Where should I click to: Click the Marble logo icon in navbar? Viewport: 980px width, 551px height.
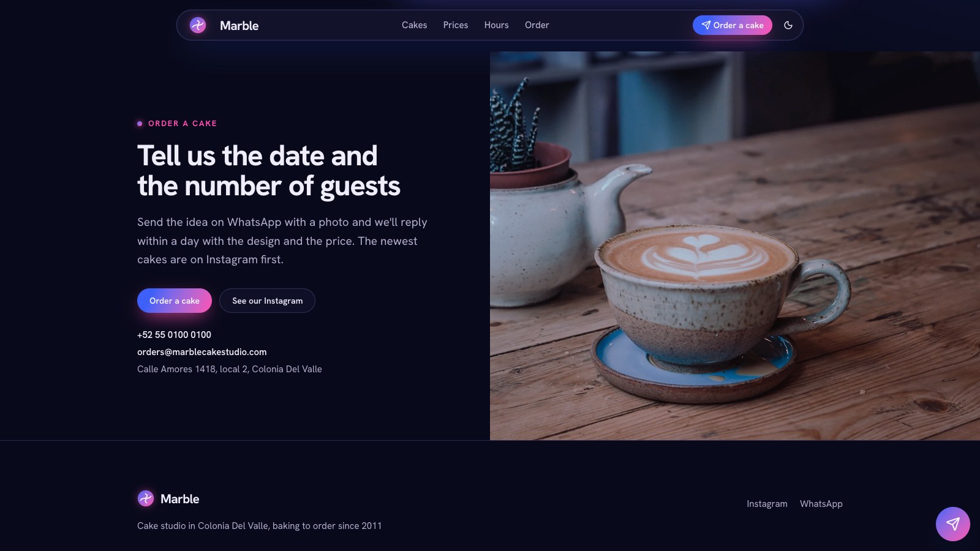[x=198, y=25]
